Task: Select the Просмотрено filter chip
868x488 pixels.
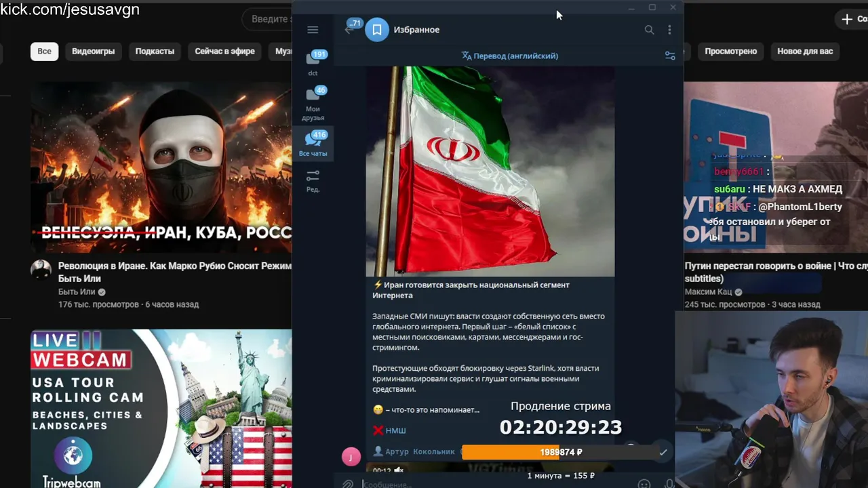Action: click(x=730, y=52)
